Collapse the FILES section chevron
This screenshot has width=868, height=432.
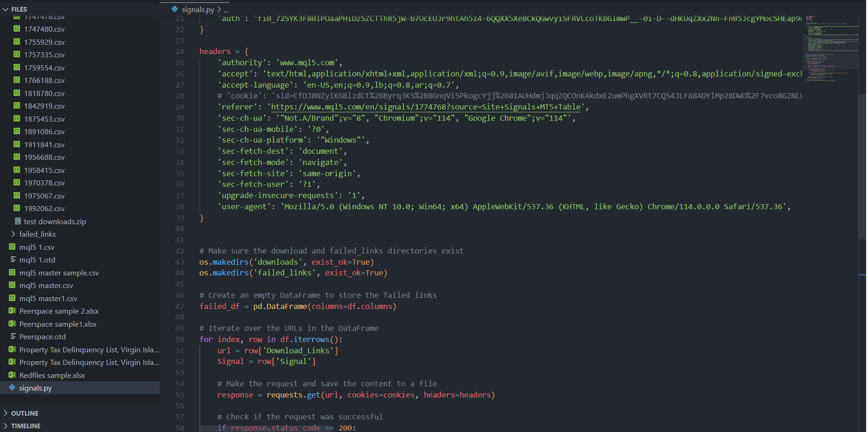click(x=6, y=9)
